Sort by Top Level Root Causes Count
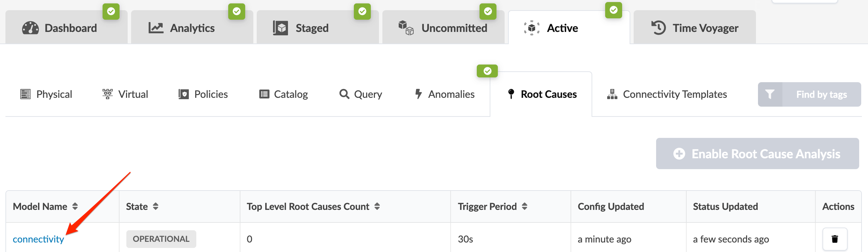This screenshot has height=252, width=868. click(377, 206)
